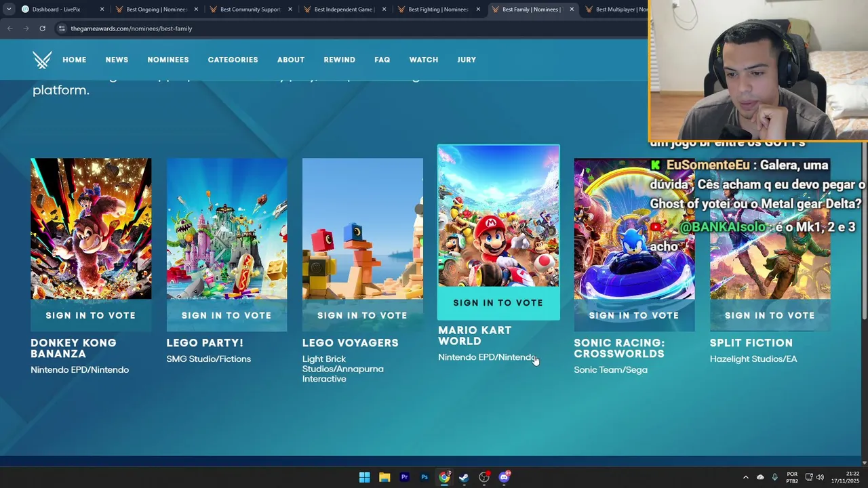Click the 'SMG Studio/Fictions' developer text
The image size is (868, 488).
(209, 359)
